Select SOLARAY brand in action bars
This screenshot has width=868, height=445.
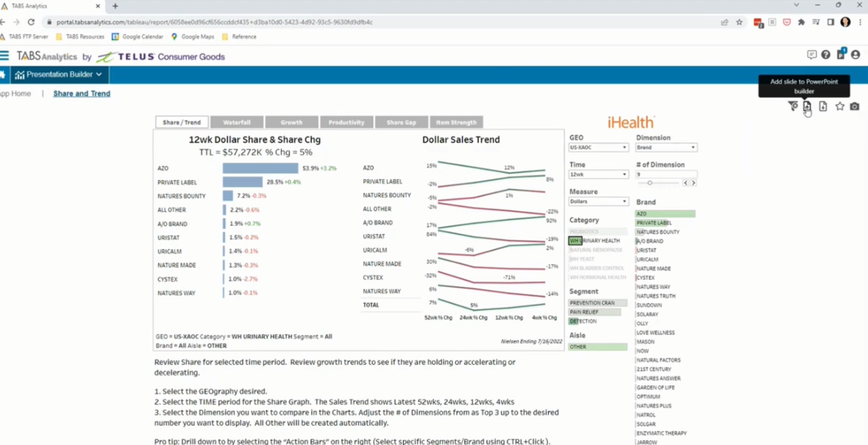(x=647, y=314)
